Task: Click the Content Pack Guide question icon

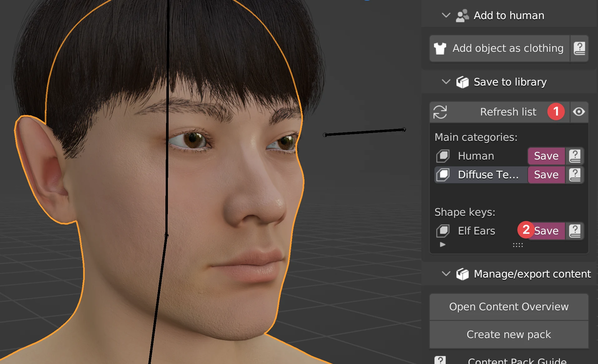Action: tap(440, 360)
